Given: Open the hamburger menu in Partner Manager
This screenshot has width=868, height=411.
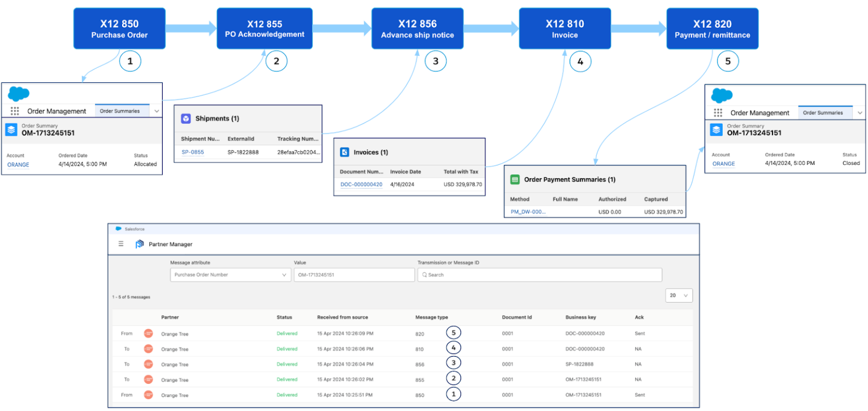Looking at the screenshot, I should pyautogui.click(x=121, y=244).
